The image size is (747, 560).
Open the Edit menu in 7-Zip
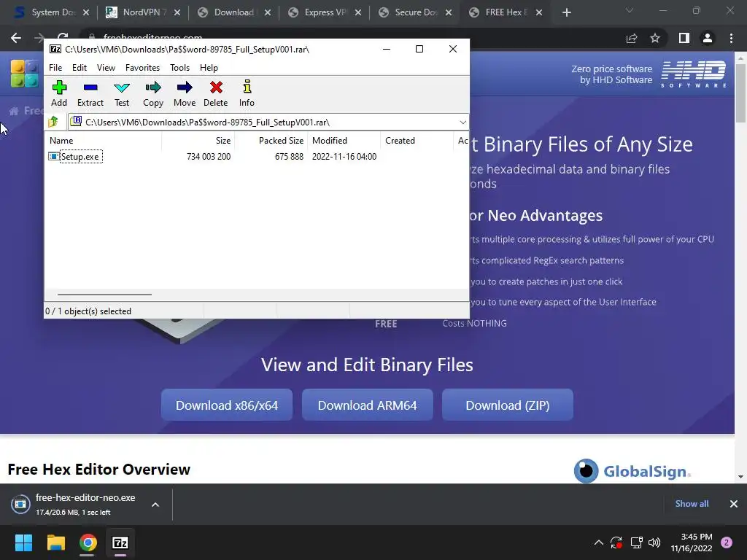point(79,68)
